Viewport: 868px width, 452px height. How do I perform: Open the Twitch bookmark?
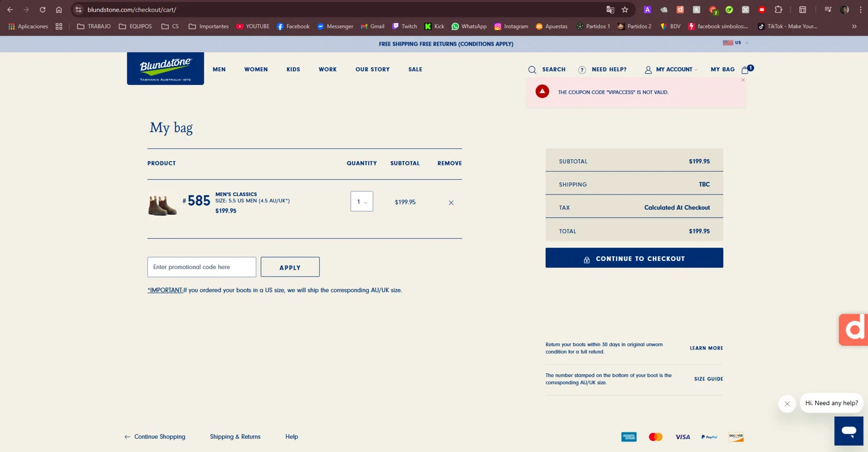click(x=404, y=26)
